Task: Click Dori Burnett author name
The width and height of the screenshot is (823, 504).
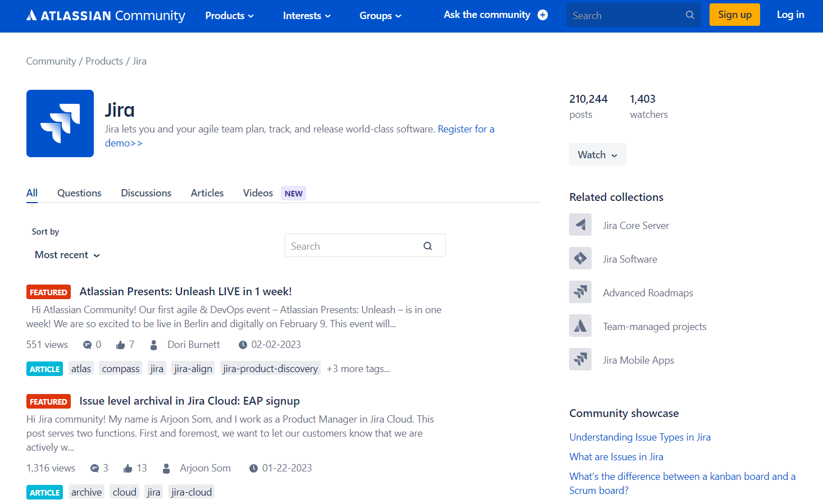Action: 194,345
